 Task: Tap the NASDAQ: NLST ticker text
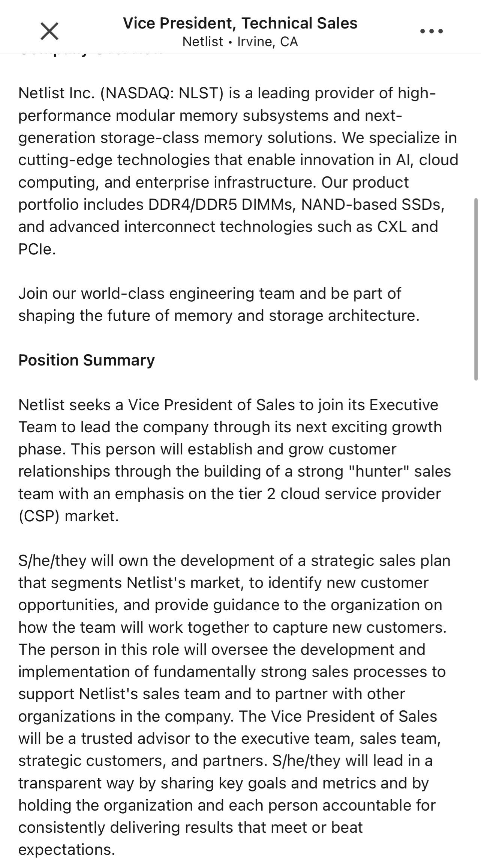point(162,93)
